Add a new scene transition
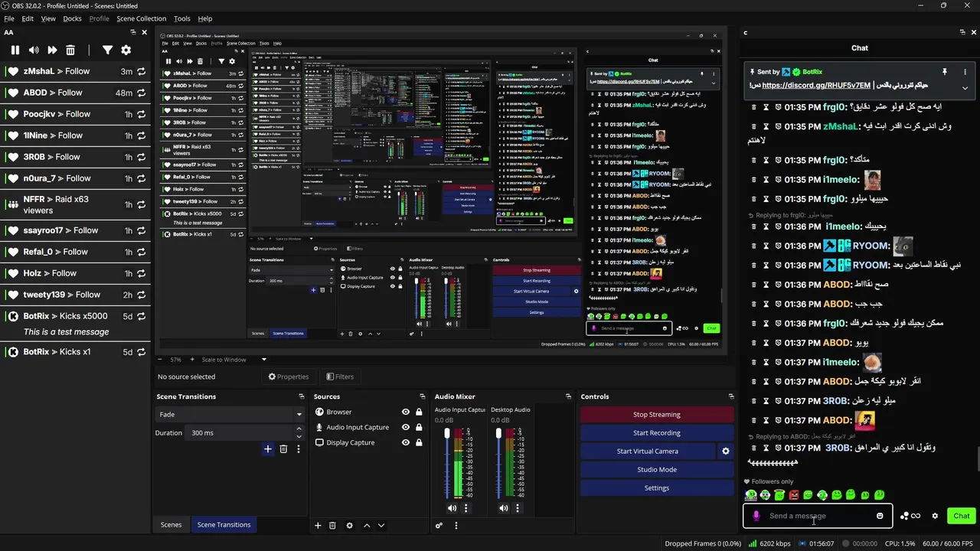 click(x=267, y=449)
